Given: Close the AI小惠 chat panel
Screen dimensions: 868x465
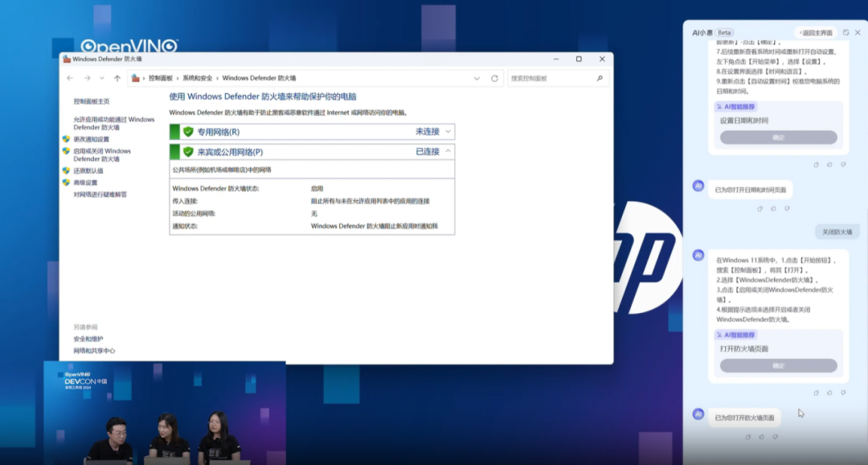Looking at the screenshot, I should (x=858, y=33).
